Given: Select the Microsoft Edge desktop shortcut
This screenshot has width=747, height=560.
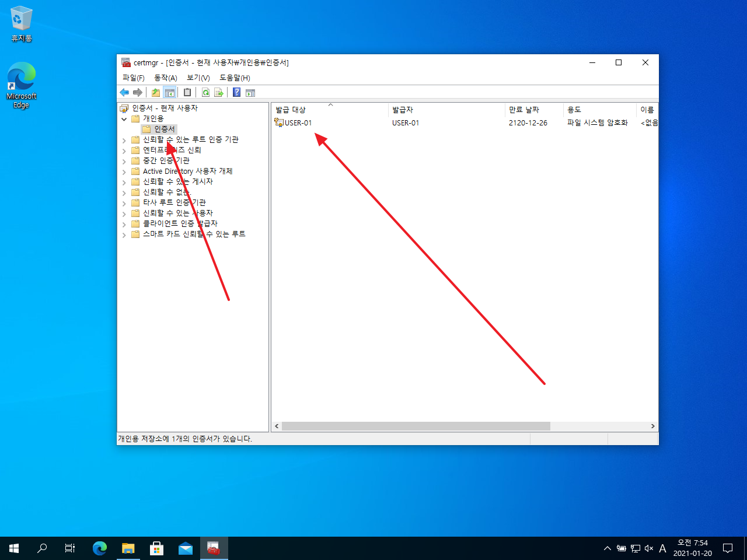Looking at the screenshot, I should (21, 85).
